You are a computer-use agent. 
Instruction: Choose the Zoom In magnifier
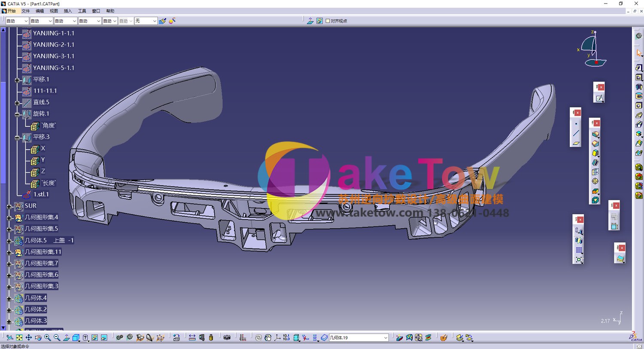pos(48,338)
